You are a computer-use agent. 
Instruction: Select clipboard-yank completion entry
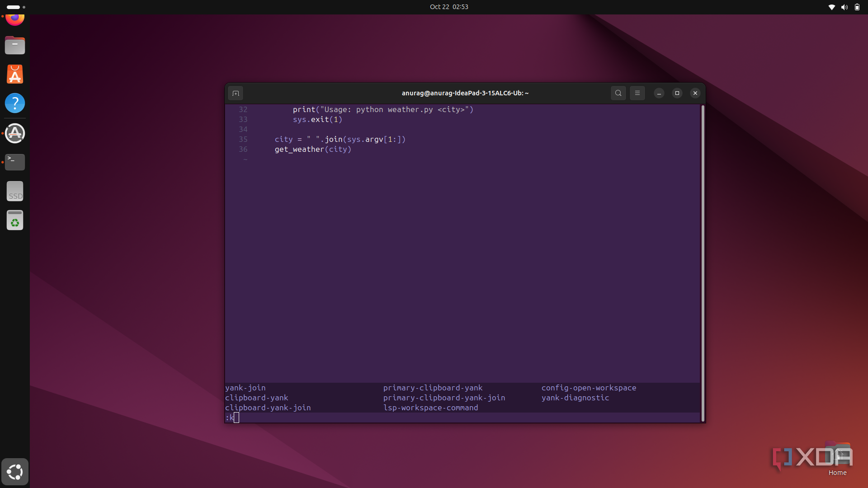click(256, 398)
